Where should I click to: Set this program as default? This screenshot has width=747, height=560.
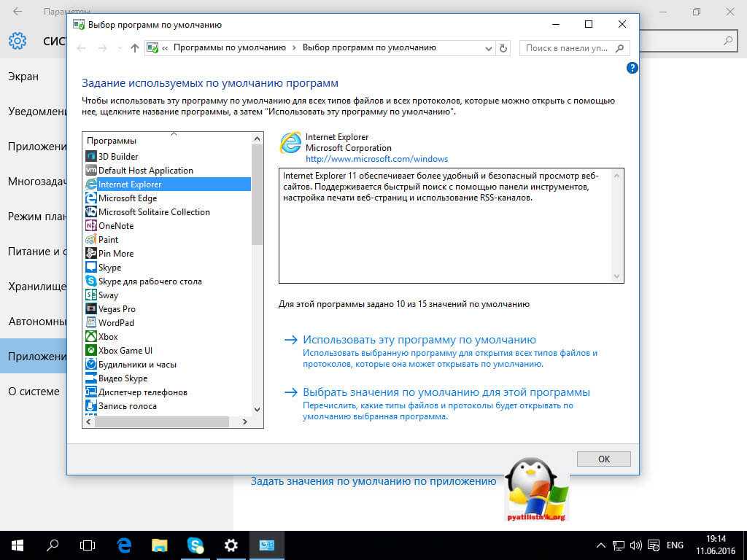click(419, 340)
